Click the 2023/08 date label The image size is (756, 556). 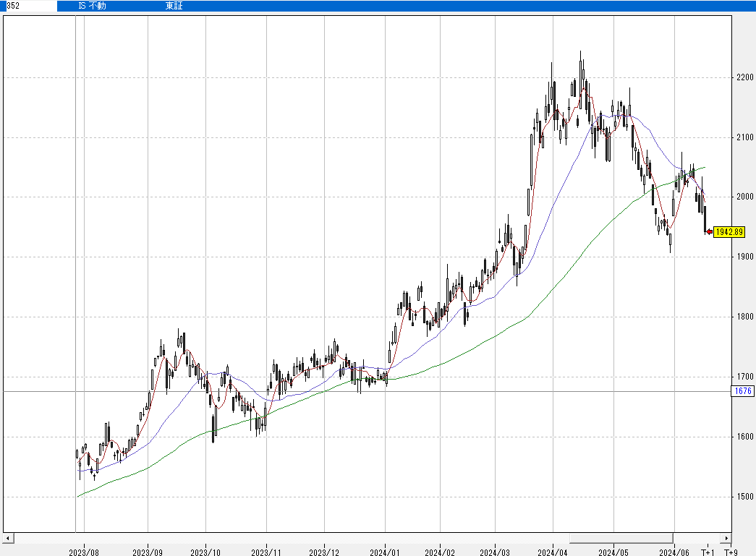point(84,552)
